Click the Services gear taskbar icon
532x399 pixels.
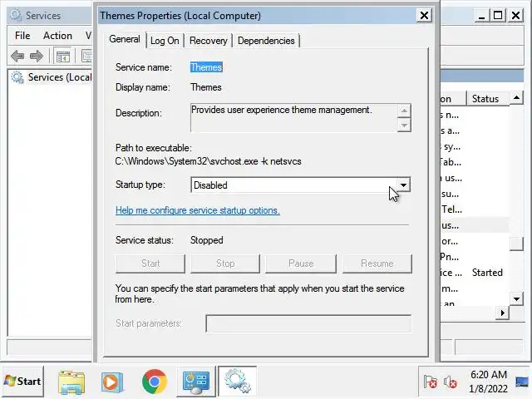238,382
